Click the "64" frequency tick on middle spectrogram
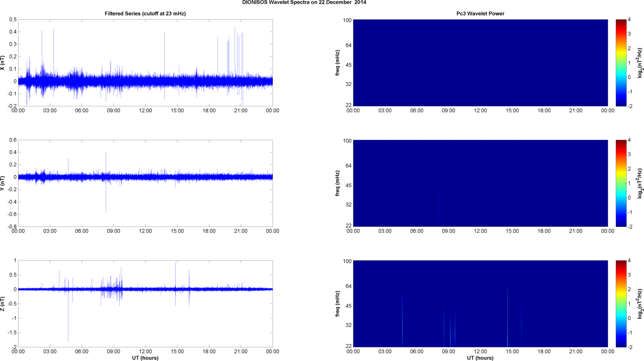 (349, 166)
